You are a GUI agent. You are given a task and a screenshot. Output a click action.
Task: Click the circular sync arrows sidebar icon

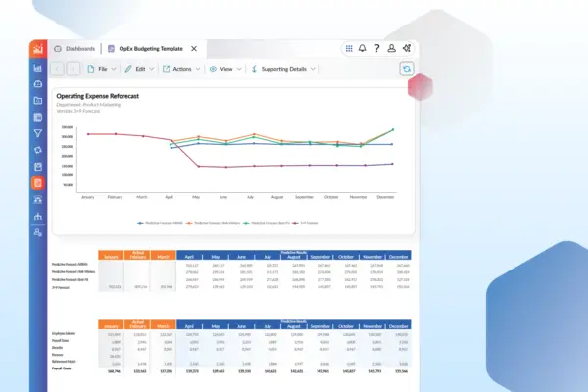38,150
